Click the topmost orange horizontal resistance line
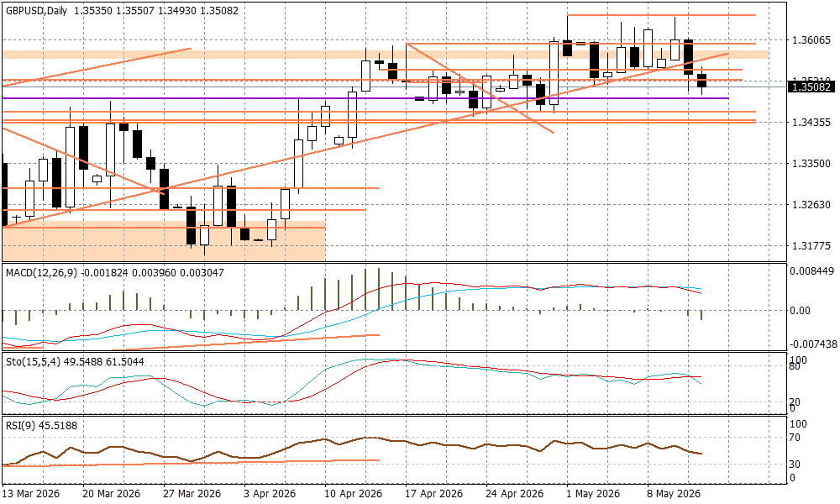 [x=662, y=15]
